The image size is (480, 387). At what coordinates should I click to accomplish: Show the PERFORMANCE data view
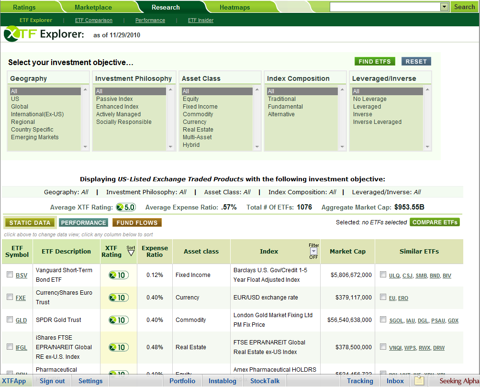pyautogui.click(x=83, y=223)
